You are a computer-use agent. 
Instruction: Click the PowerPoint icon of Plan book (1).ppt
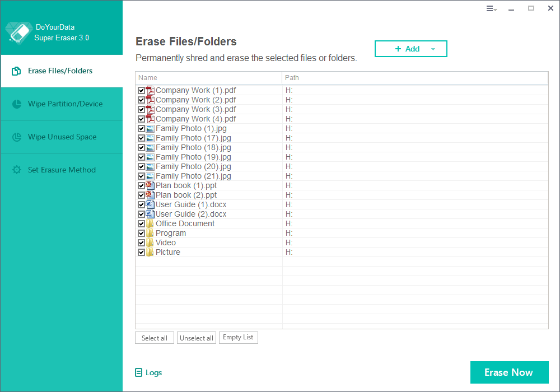150,185
